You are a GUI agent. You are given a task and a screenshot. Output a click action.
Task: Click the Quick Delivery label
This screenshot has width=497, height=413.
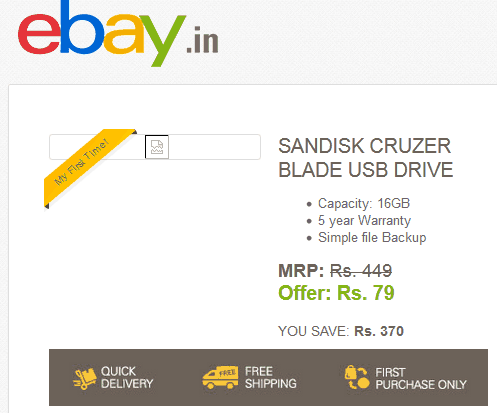click(x=127, y=377)
